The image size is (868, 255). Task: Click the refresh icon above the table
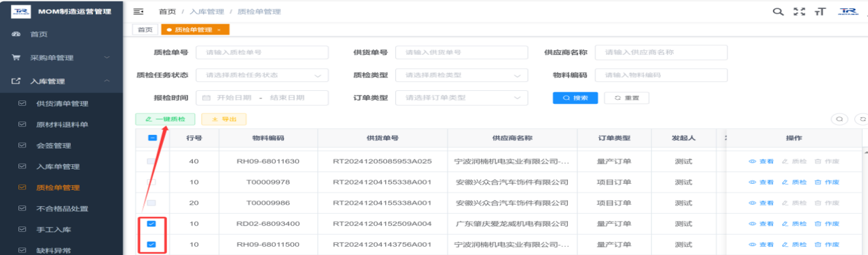click(863, 119)
